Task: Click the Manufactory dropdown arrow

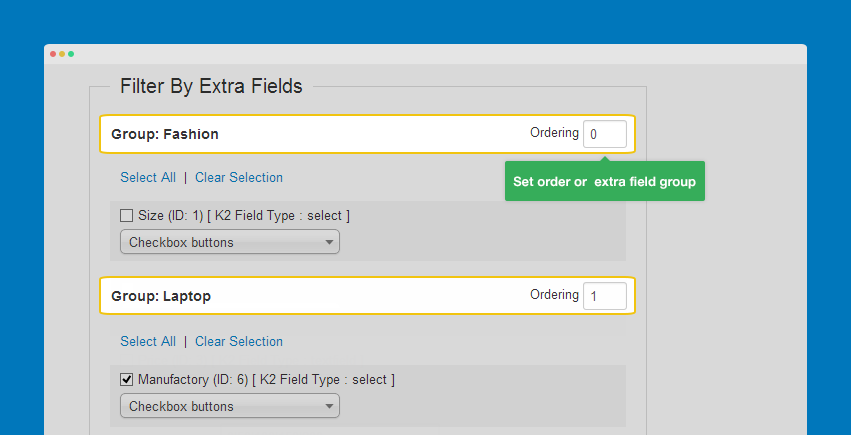Action: (x=329, y=406)
